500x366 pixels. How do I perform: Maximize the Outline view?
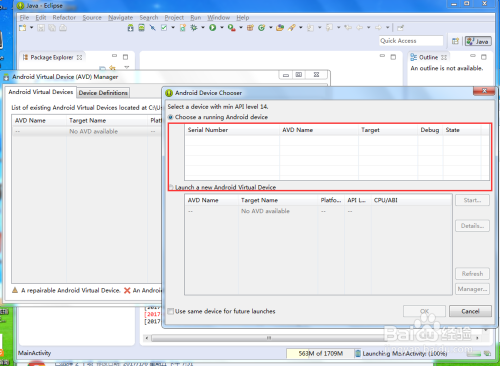(x=484, y=57)
